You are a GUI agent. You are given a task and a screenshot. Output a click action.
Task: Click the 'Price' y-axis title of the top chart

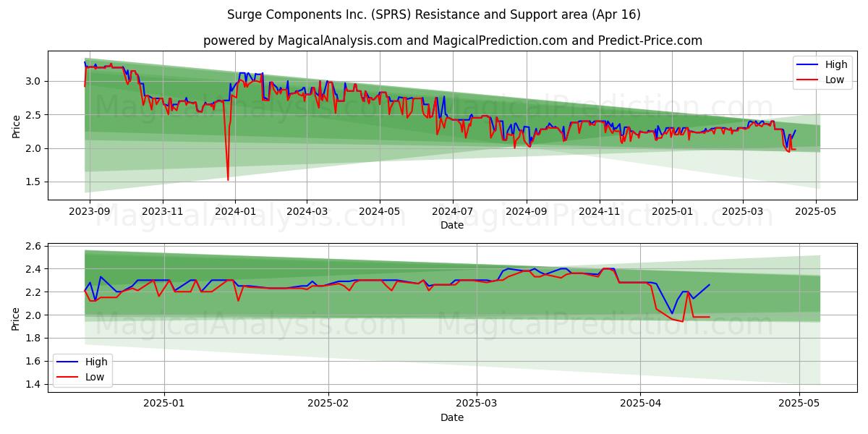pos(16,125)
